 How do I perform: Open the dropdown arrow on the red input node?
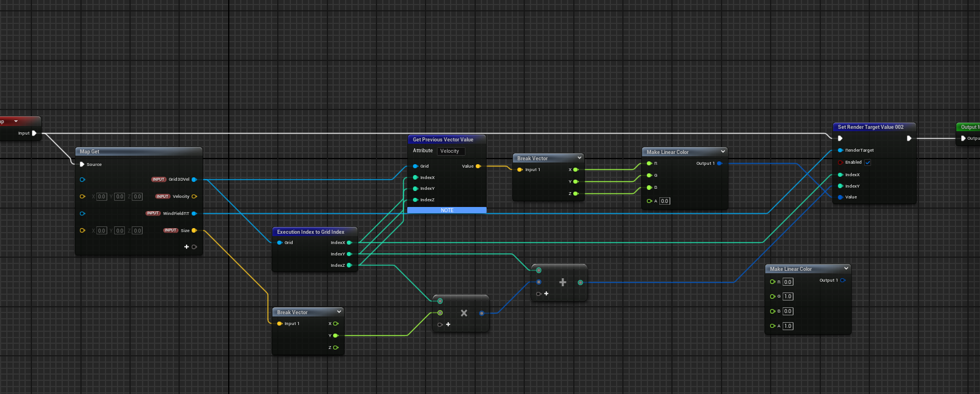click(x=16, y=121)
